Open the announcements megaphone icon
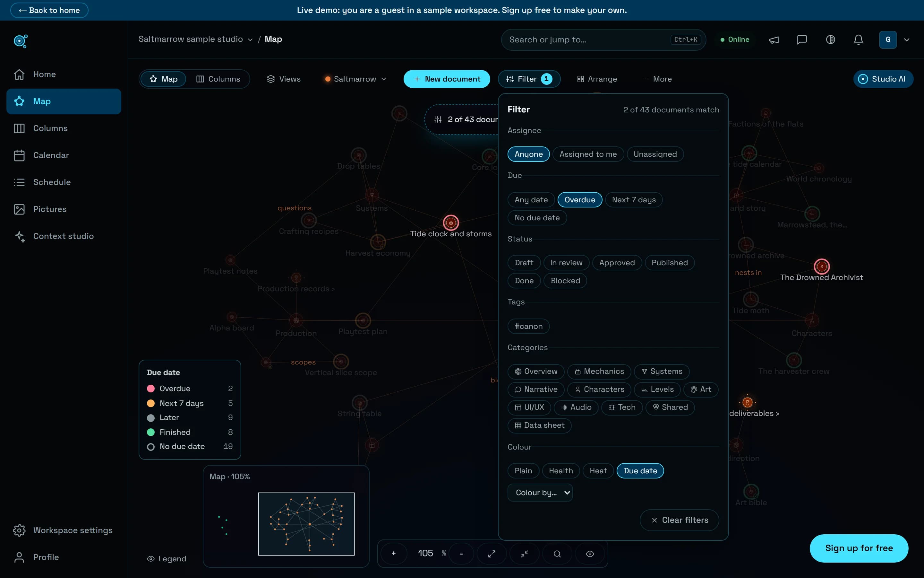Viewport: 924px width, 578px height. click(774, 40)
